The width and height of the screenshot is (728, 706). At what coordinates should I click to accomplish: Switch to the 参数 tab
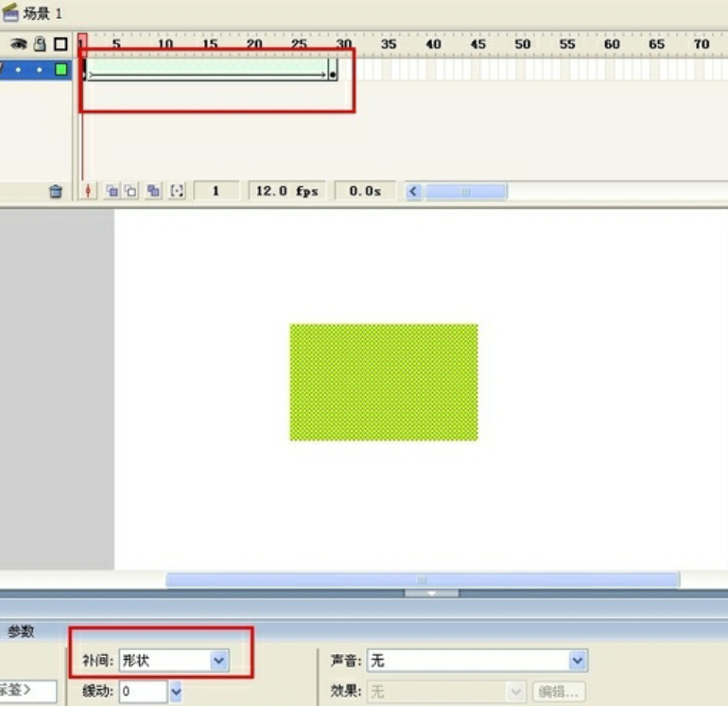[x=22, y=631]
